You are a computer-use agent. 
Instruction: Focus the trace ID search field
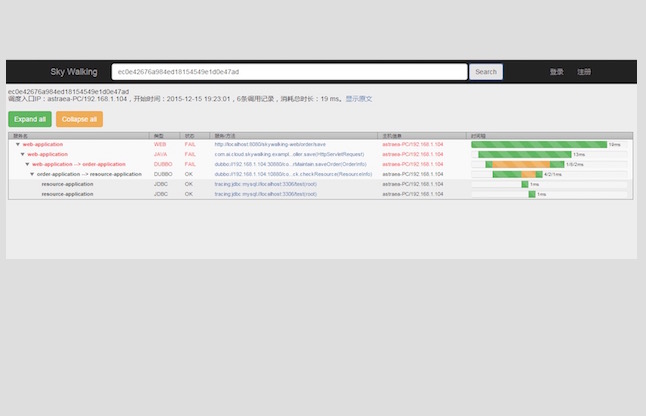[289, 72]
